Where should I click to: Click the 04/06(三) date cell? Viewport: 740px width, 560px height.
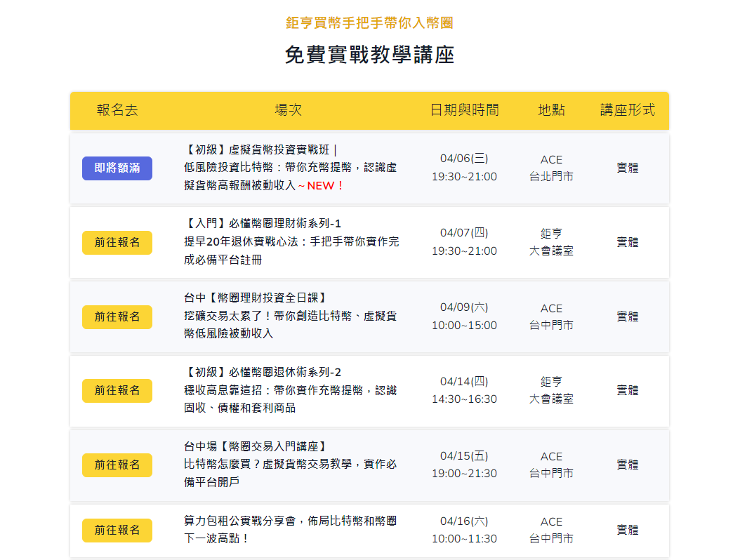click(464, 159)
